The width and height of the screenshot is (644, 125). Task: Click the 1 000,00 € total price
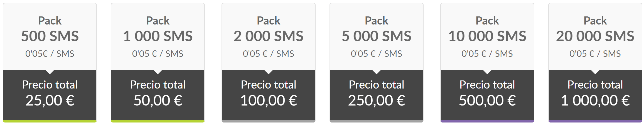[x=595, y=101]
